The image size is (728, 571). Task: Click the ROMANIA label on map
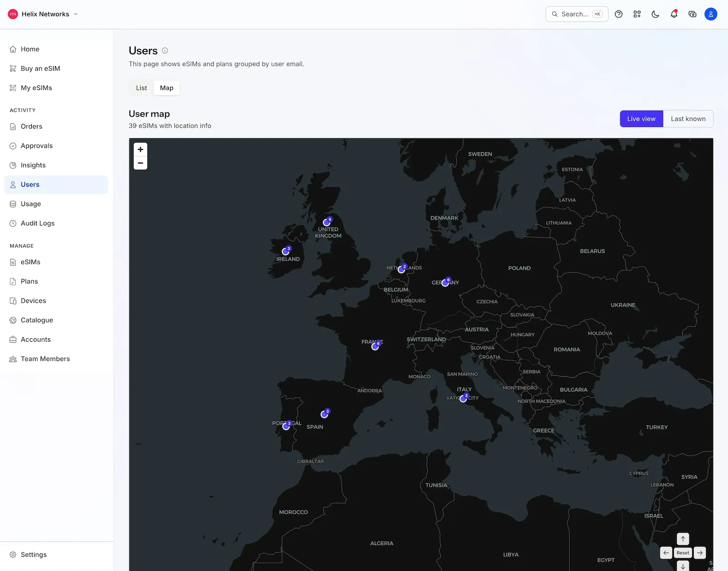coord(567,350)
